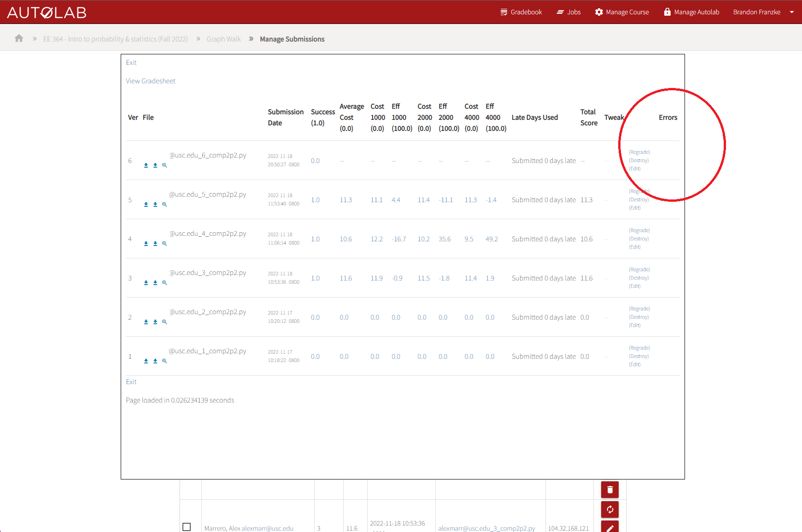This screenshot has width=802, height=532.
Task: Click Destroy for version 4 submission
Action: 638,239
